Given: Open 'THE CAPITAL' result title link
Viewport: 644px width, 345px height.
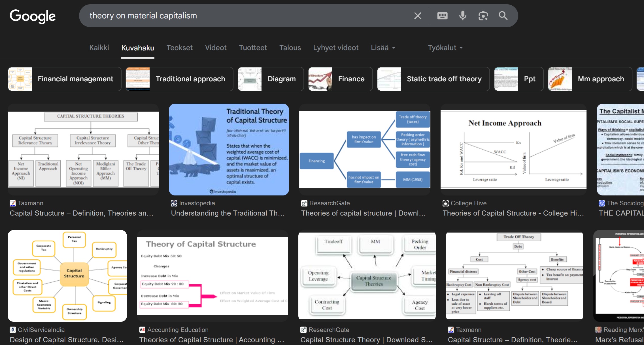Looking at the screenshot, I should pyautogui.click(x=621, y=213).
